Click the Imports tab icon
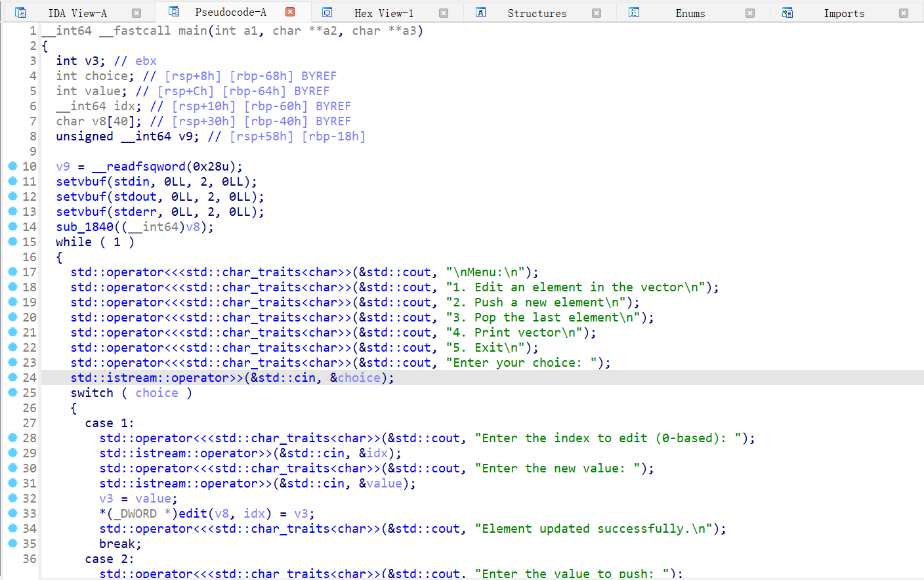The height and width of the screenshot is (580, 924). tap(787, 12)
